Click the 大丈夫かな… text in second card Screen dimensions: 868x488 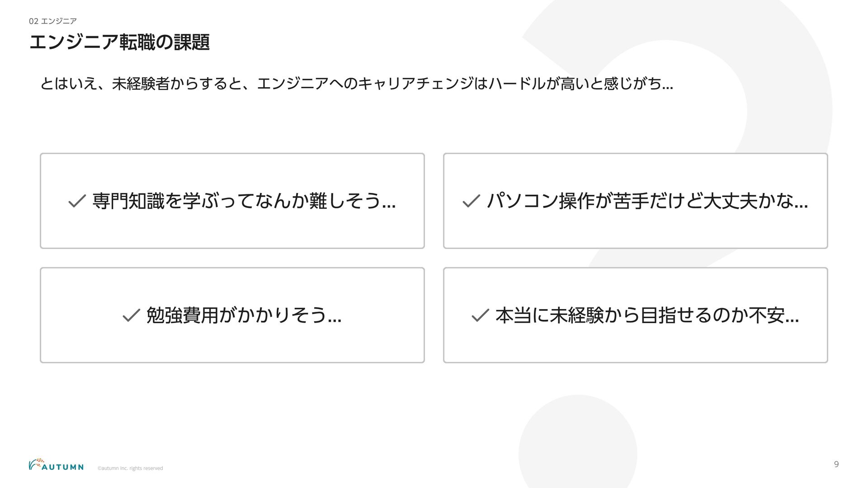tap(755, 201)
